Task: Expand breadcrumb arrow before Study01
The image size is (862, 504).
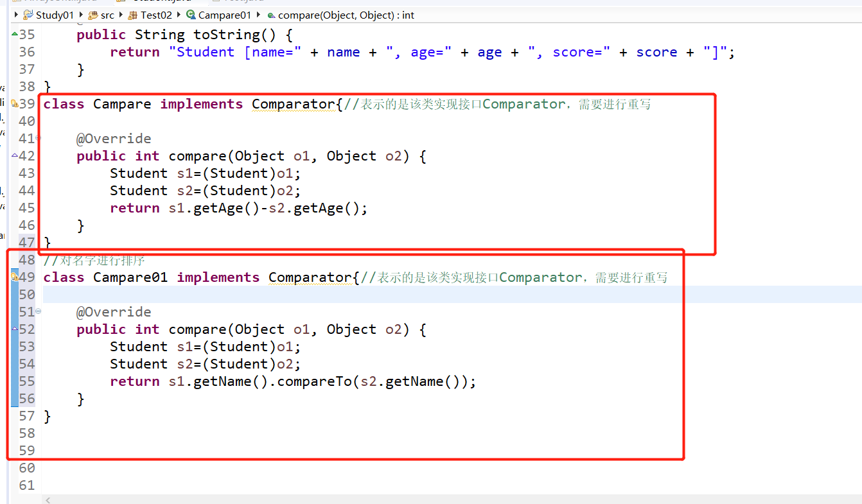Action: (x=16, y=15)
